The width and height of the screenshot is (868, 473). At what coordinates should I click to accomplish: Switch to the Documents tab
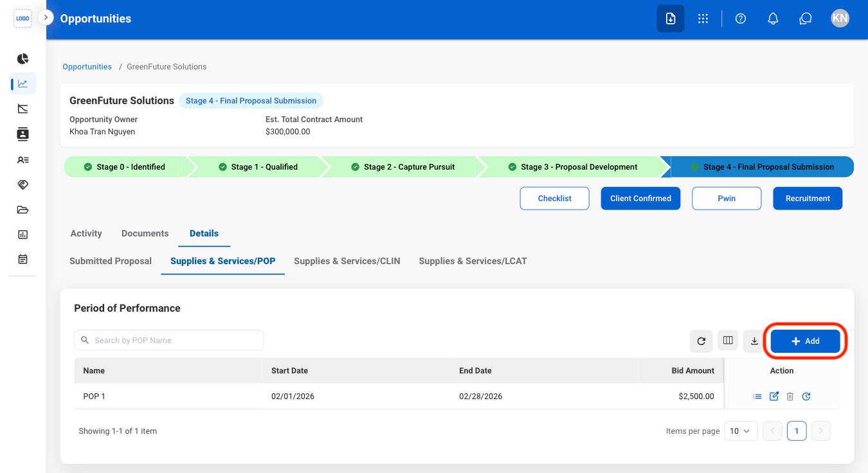click(145, 233)
